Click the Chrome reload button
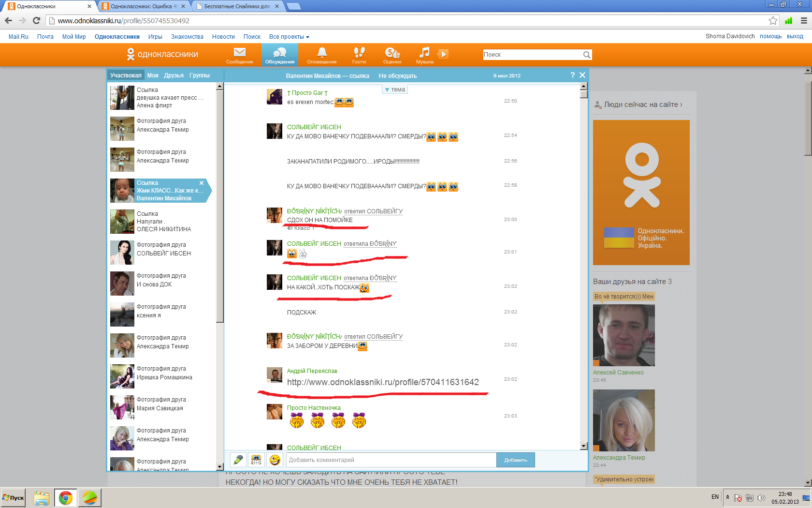The width and height of the screenshot is (812, 508). pos(36,20)
